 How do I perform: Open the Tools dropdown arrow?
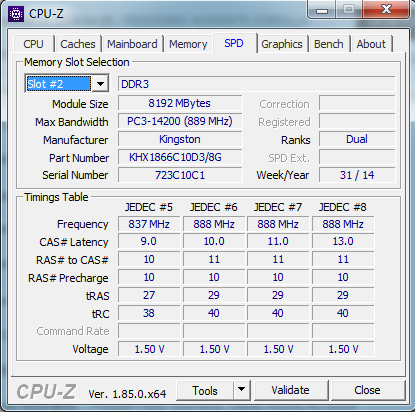pyautogui.click(x=242, y=390)
